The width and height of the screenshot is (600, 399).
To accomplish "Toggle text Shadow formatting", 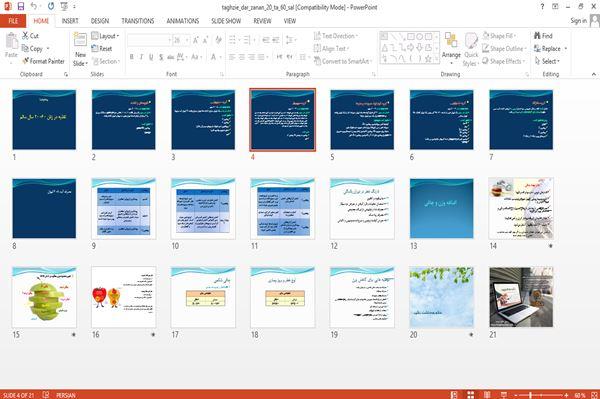I will pos(161,57).
